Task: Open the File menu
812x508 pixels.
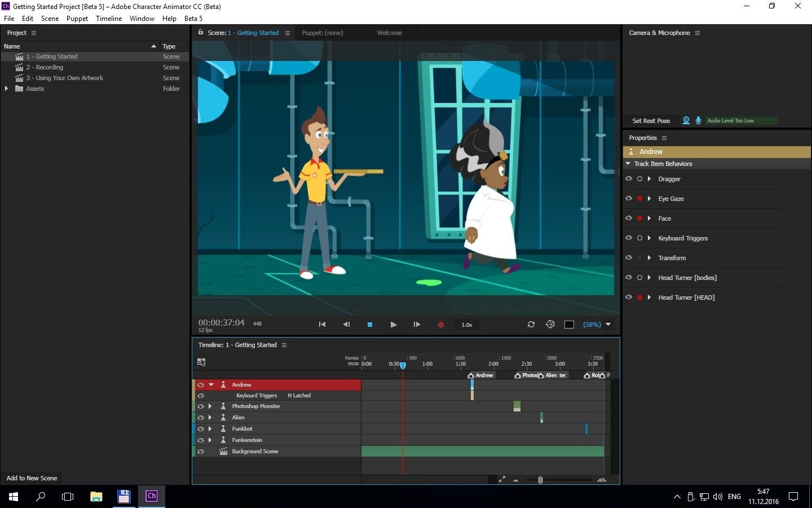Action: coord(9,18)
